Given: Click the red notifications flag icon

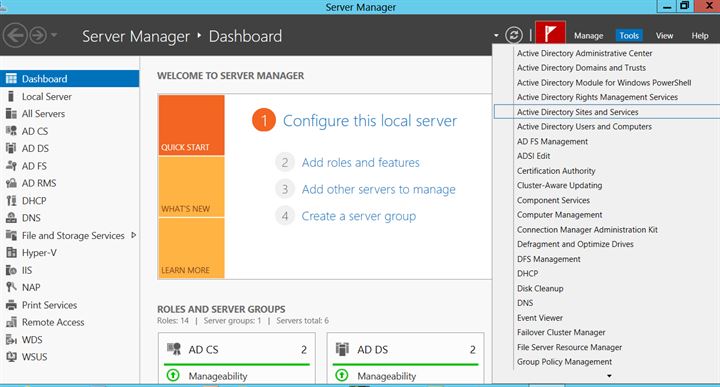Looking at the screenshot, I should (x=550, y=34).
